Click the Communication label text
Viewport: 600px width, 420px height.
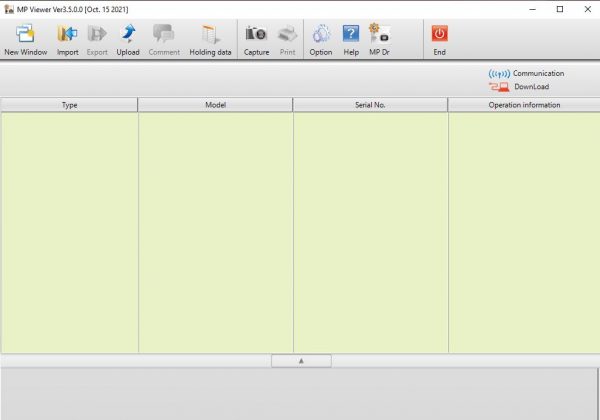[538, 73]
